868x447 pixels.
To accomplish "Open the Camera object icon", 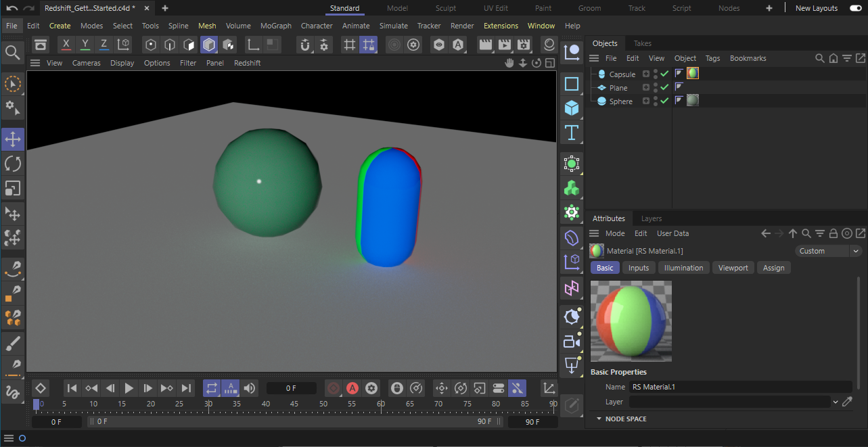I will click(x=572, y=342).
